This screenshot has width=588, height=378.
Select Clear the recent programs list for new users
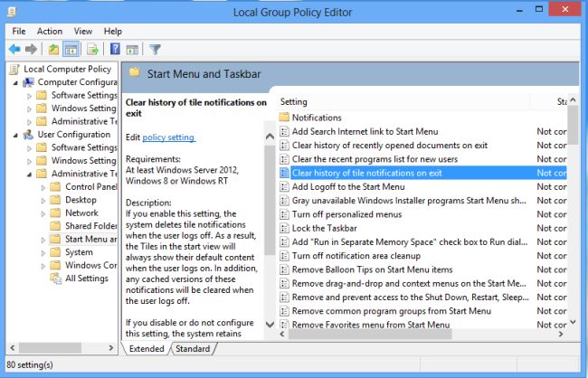coord(423,159)
